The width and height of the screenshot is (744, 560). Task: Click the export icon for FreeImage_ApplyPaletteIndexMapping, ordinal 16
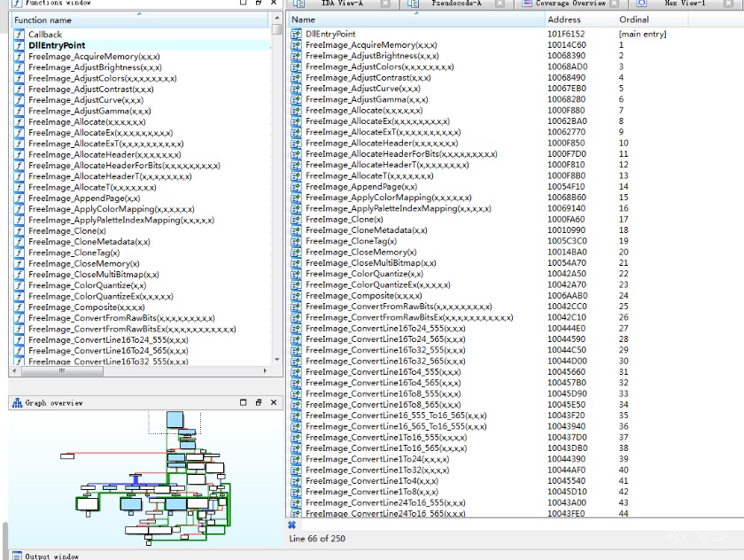point(297,209)
